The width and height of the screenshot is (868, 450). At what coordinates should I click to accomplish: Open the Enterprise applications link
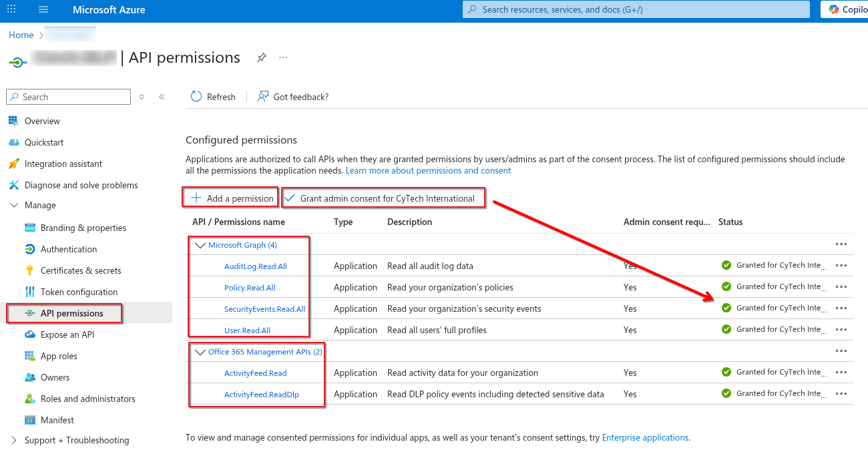645,437
